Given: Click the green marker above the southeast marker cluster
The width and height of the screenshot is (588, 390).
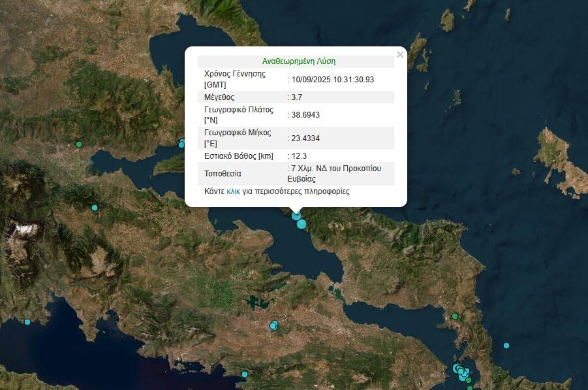Looking at the screenshot, I should [x=455, y=316].
